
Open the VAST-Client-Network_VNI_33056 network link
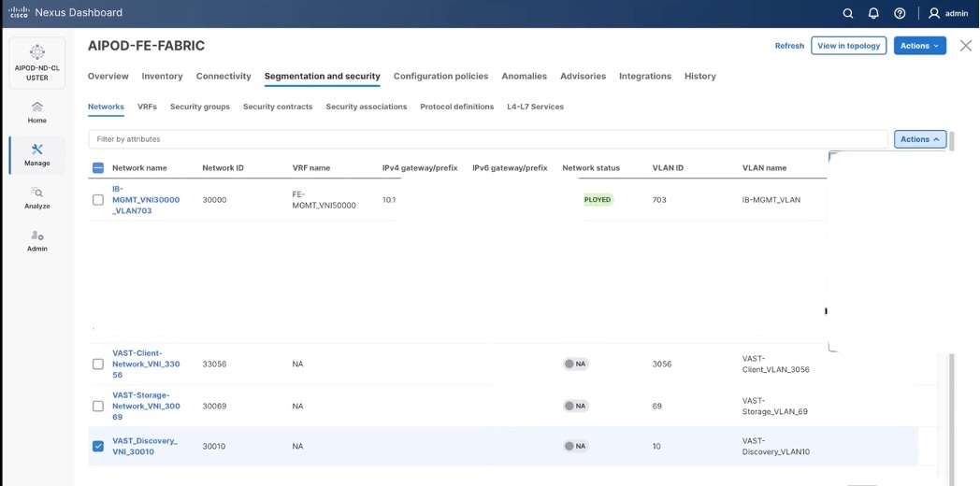(146, 364)
